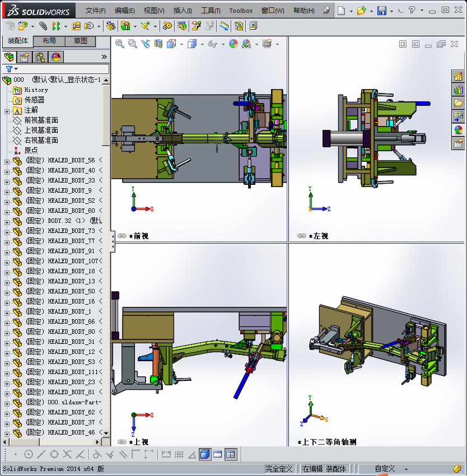Open the Toolbox menu
The image size is (467, 476).
pos(241,11)
